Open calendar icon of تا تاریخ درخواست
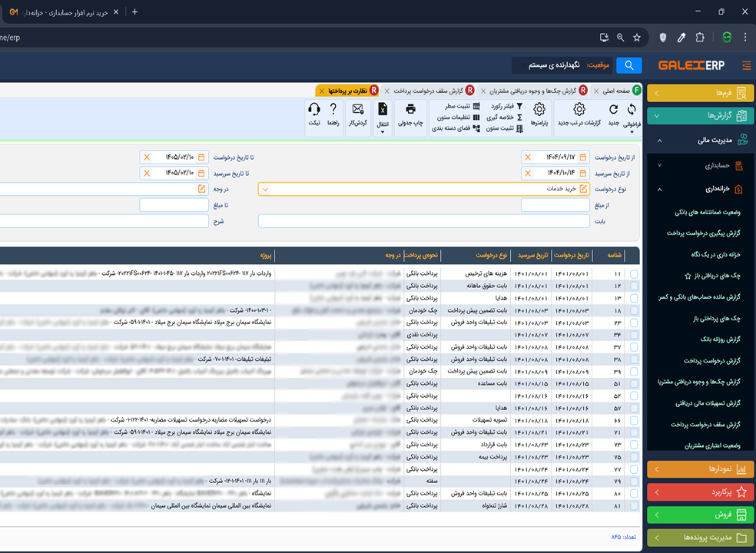The height and width of the screenshot is (553, 756). coord(201,157)
